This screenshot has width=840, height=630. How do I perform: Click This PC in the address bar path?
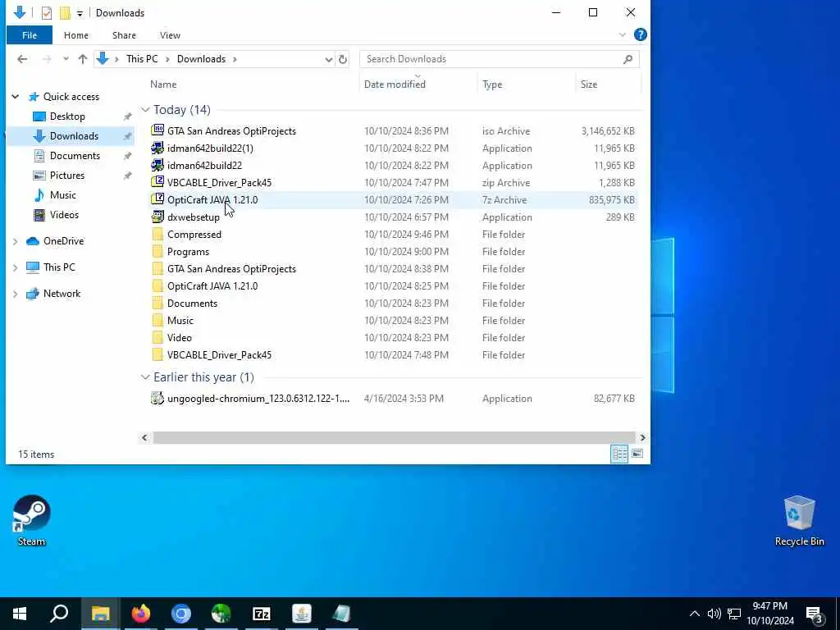[x=142, y=59]
